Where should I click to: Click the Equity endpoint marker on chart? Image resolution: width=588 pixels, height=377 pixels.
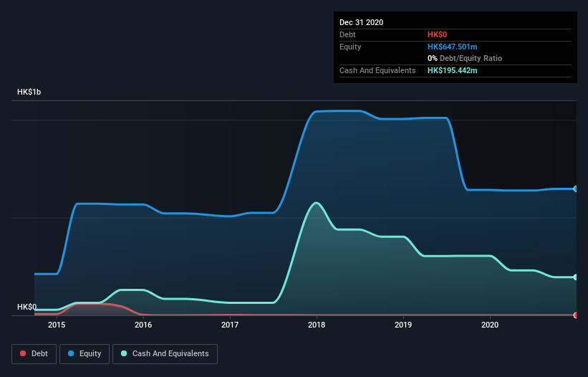[x=576, y=188]
